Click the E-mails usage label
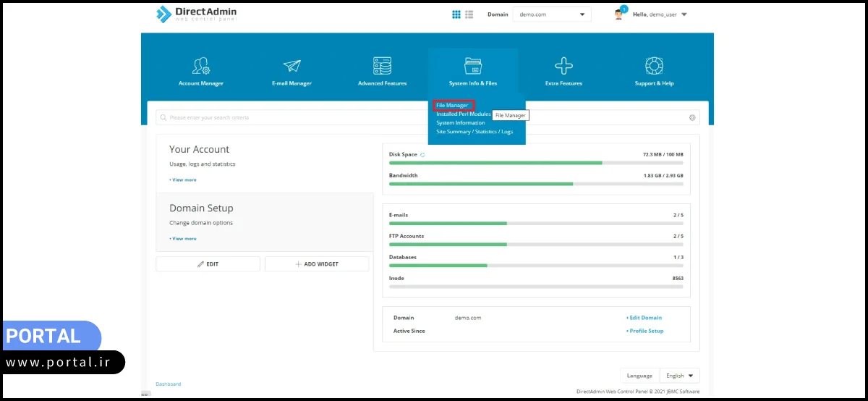868x401 pixels. point(399,215)
